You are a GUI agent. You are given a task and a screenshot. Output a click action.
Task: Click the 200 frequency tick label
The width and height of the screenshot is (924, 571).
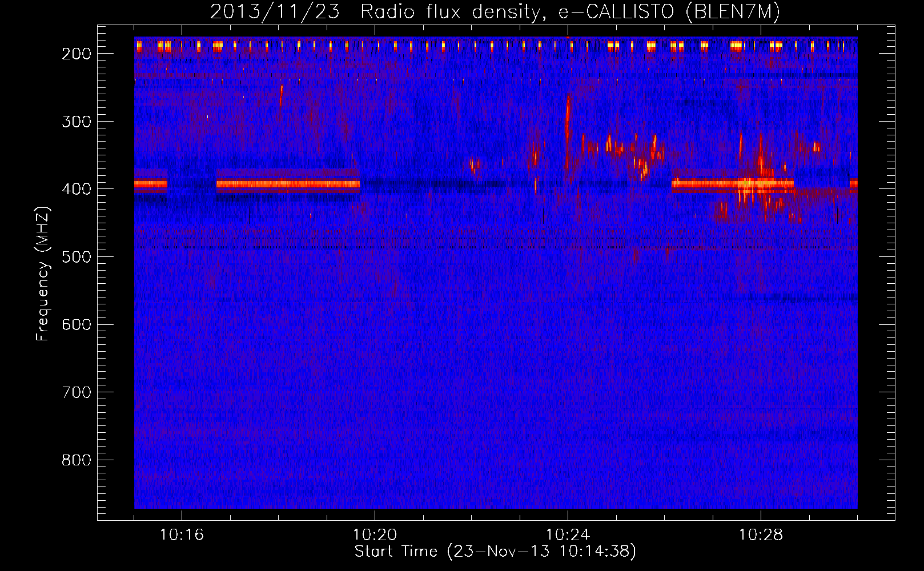point(77,54)
